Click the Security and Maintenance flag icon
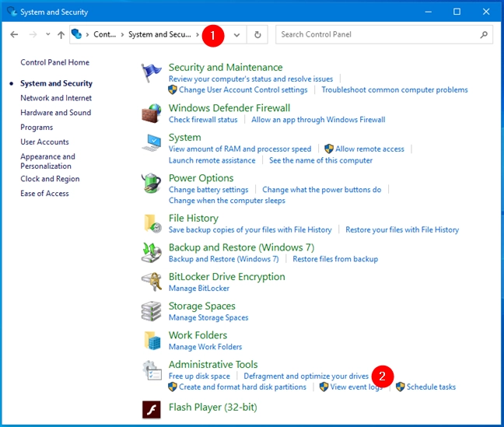 [151, 72]
